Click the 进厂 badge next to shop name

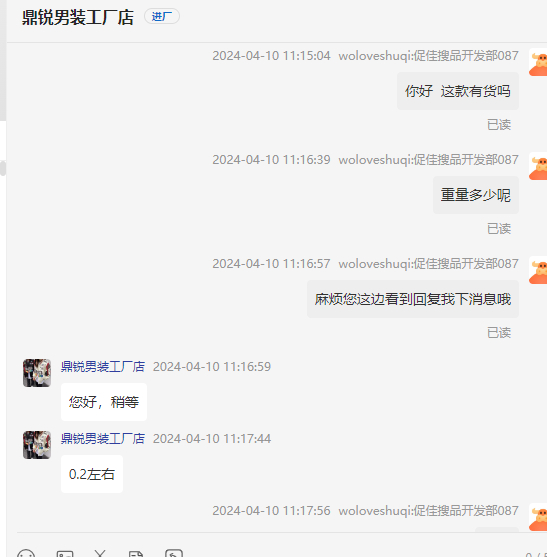pos(162,16)
